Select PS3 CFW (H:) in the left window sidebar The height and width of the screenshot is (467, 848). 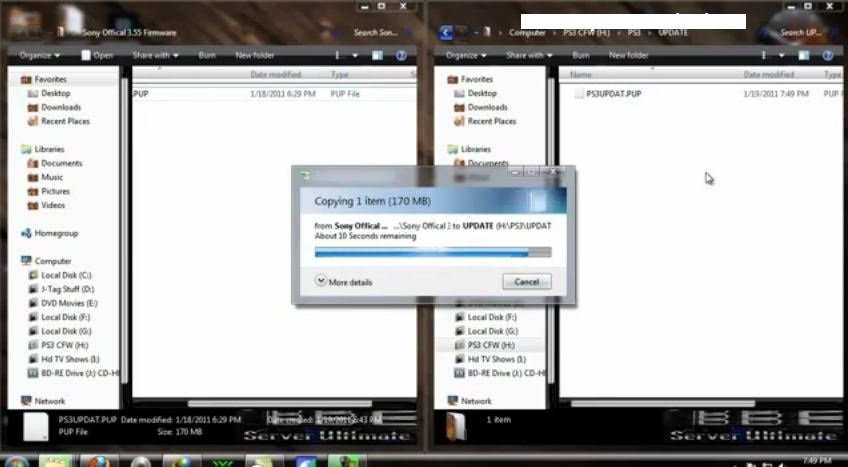[64, 345]
